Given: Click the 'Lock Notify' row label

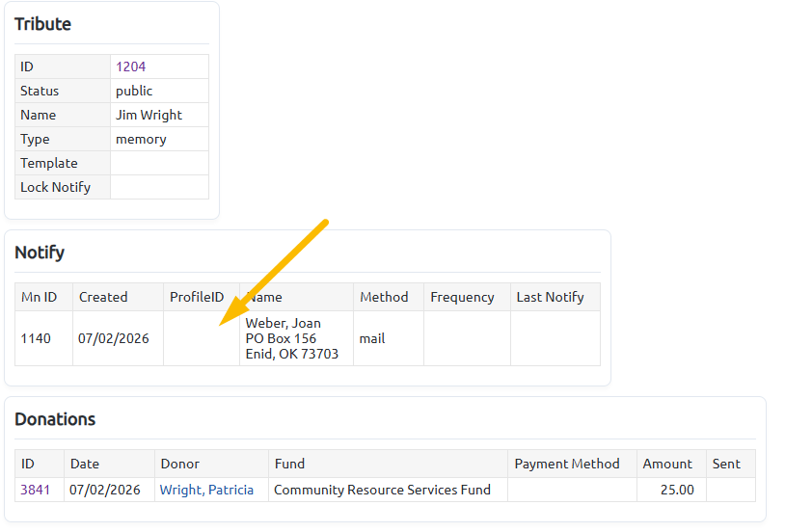Looking at the screenshot, I should (56, 187).
